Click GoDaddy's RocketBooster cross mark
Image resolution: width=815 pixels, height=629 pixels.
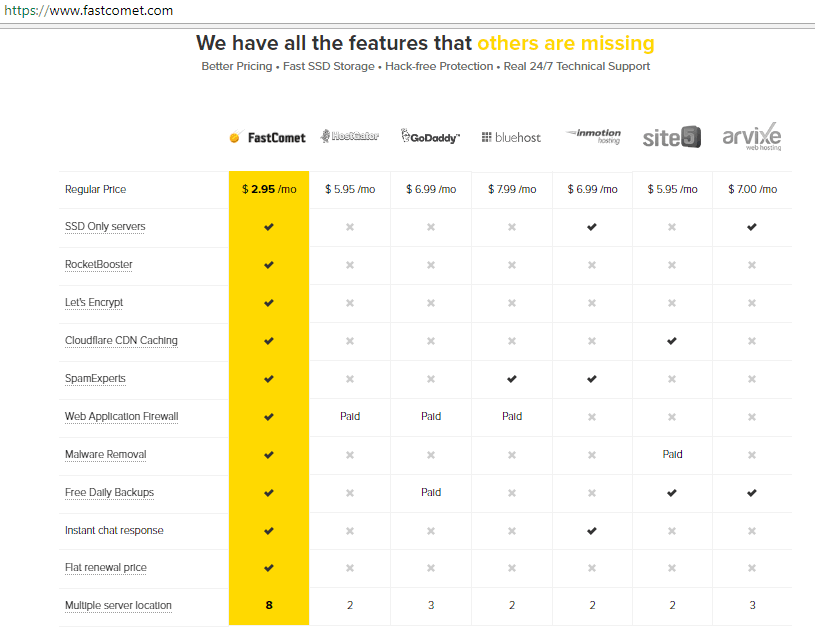click(431, 265)
